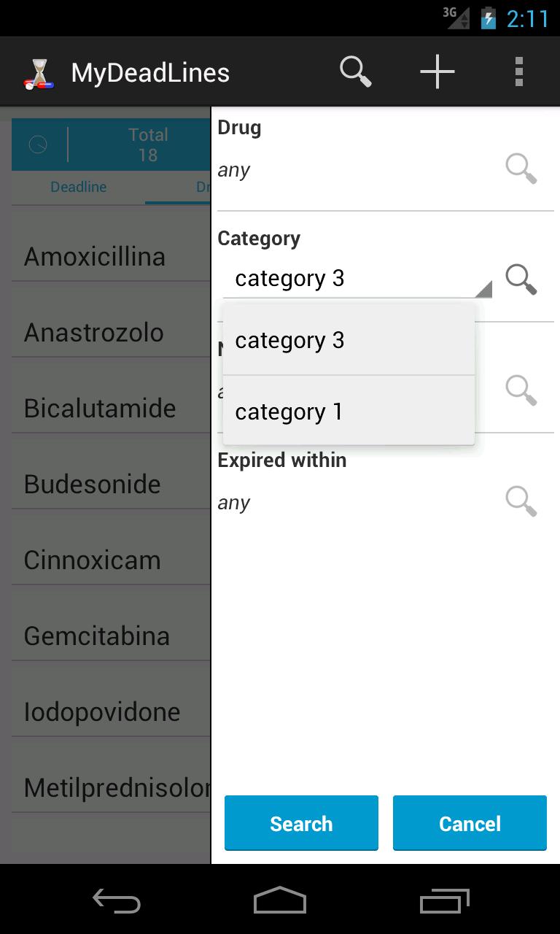
Task: Tap the magnifier icon beside Category spinner
Action: (x=521, y=279)
